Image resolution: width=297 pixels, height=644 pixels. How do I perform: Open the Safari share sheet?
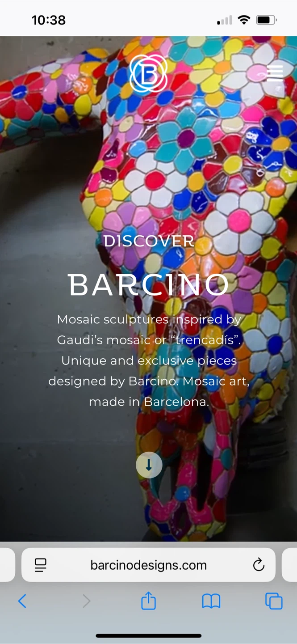pos(149,600)
